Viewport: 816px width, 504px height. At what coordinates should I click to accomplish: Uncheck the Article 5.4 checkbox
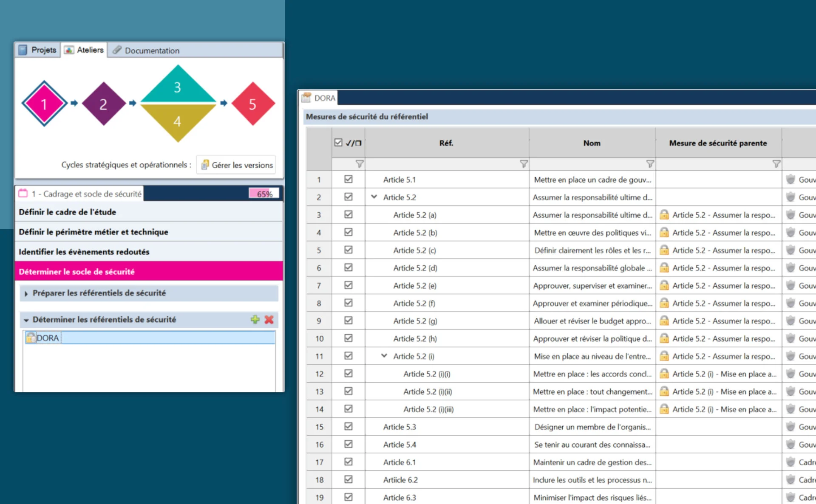click(x=348, y=444)
